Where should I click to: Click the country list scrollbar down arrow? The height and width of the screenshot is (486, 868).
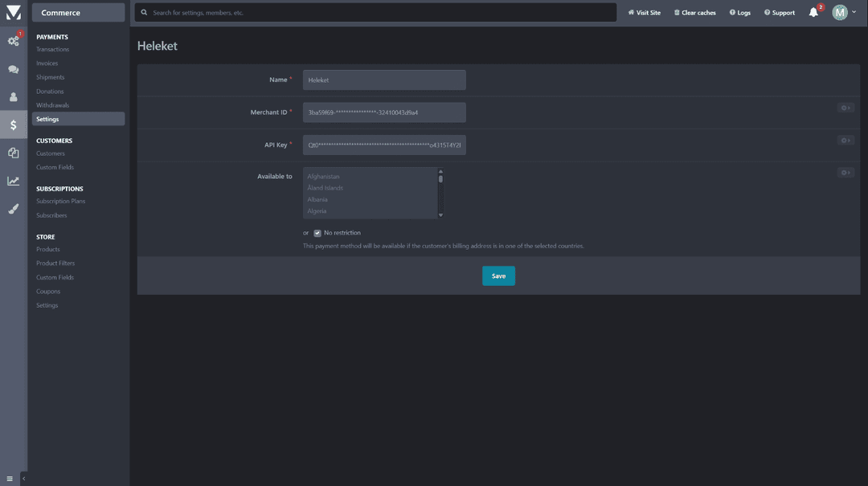coord(440,215)
